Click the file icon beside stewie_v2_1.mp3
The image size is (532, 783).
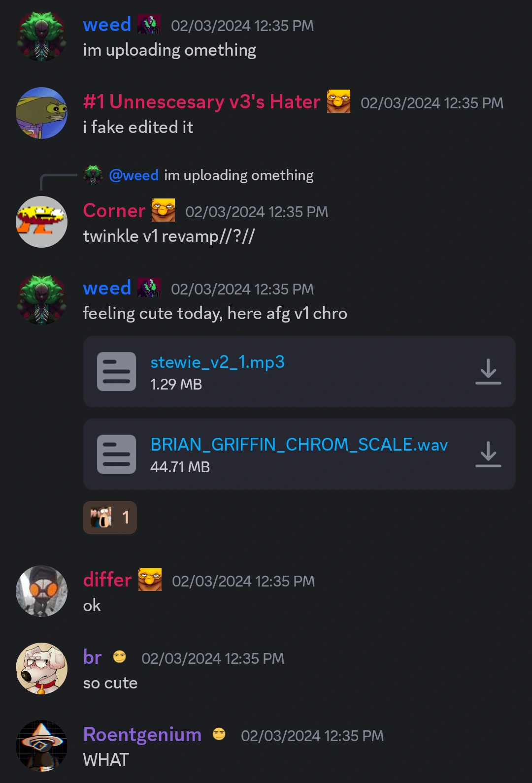click(116, 371)
